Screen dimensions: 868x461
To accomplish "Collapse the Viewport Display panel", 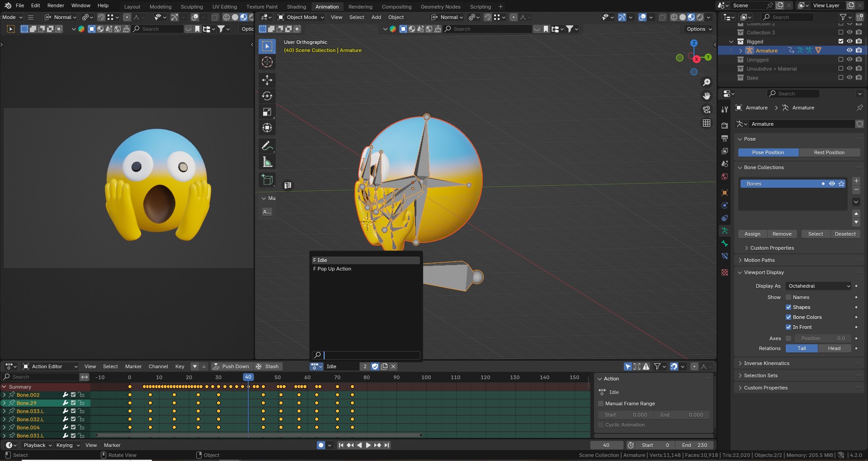I will coord(763,272).
